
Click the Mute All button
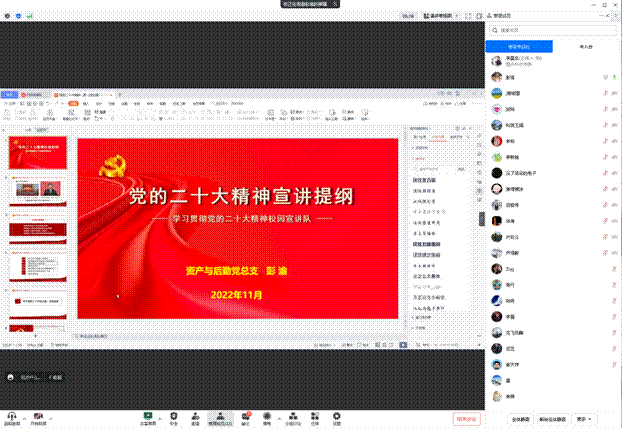[520, 419]
